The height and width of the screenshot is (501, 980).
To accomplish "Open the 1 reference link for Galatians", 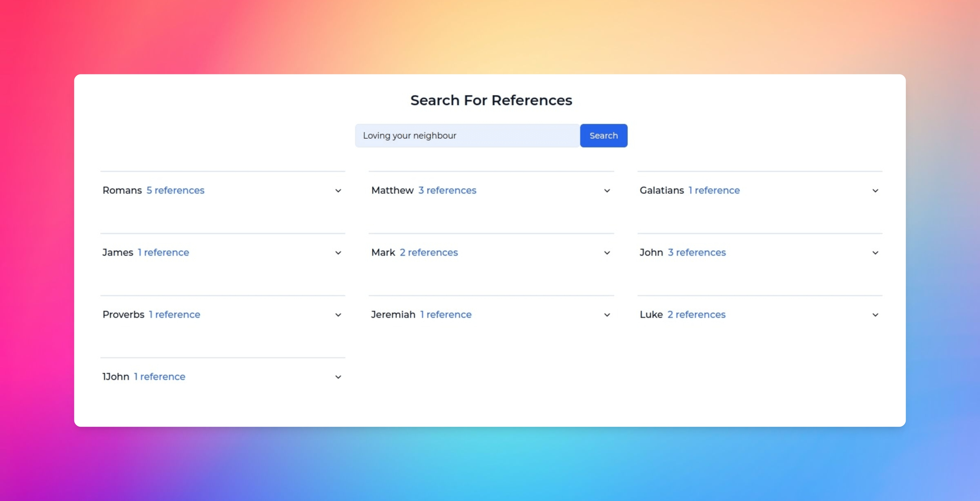I will coord(714,190).
